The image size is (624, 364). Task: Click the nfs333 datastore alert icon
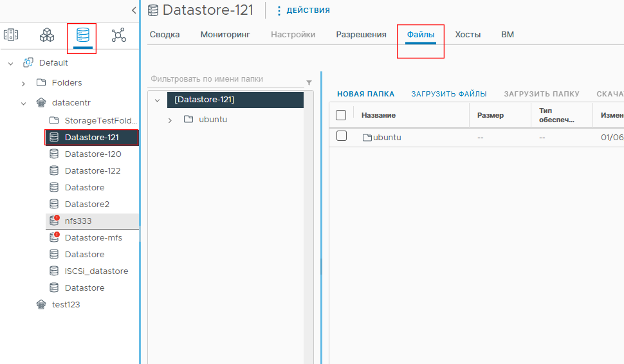pos(54,221)
